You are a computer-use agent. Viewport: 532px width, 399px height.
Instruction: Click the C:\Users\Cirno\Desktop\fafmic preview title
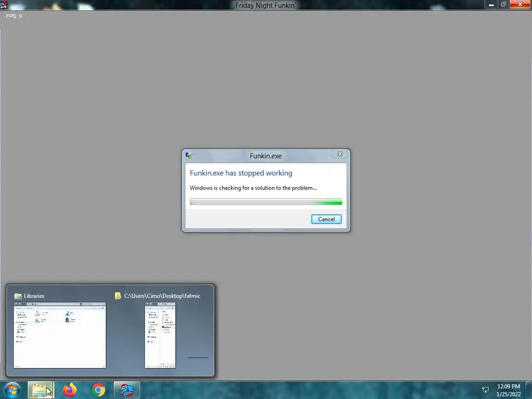[162, 296]
